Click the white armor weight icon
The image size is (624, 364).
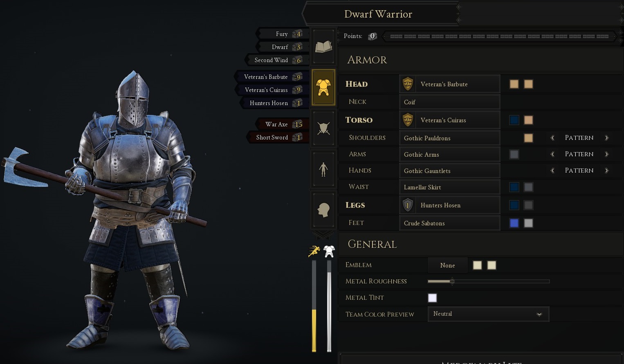click(x=329, y=251)
